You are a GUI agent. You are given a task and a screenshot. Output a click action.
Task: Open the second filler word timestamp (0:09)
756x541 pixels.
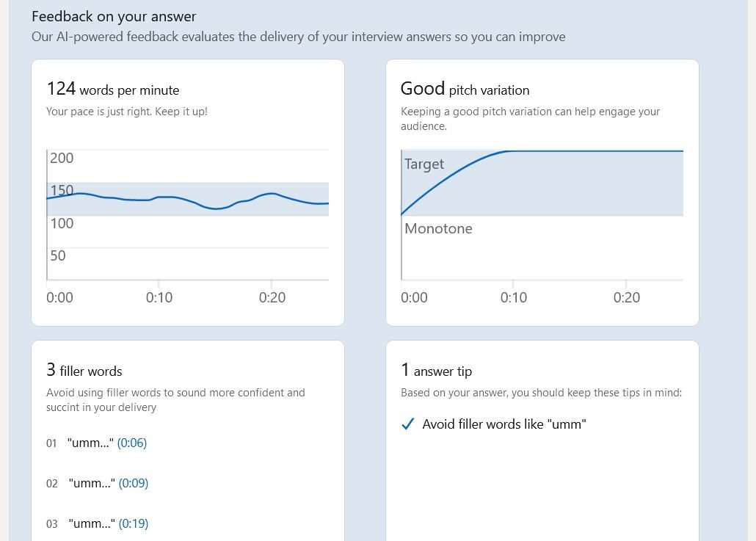133,483
